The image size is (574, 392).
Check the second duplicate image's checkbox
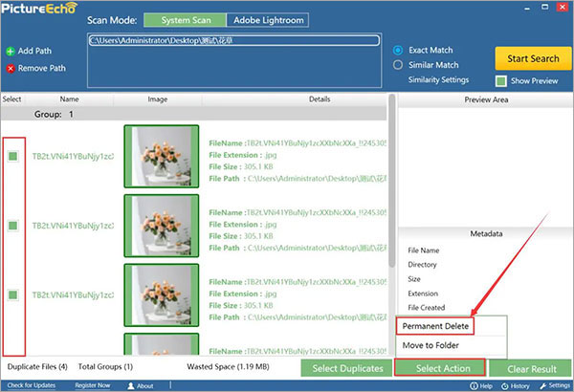click(x=14, y=225)
